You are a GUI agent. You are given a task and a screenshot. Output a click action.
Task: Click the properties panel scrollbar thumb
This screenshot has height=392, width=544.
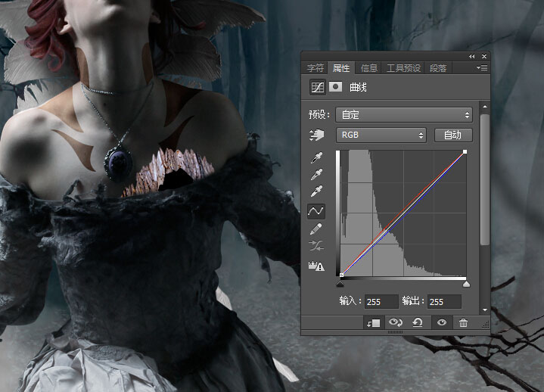pyautogui.click(x=485, y=179)
